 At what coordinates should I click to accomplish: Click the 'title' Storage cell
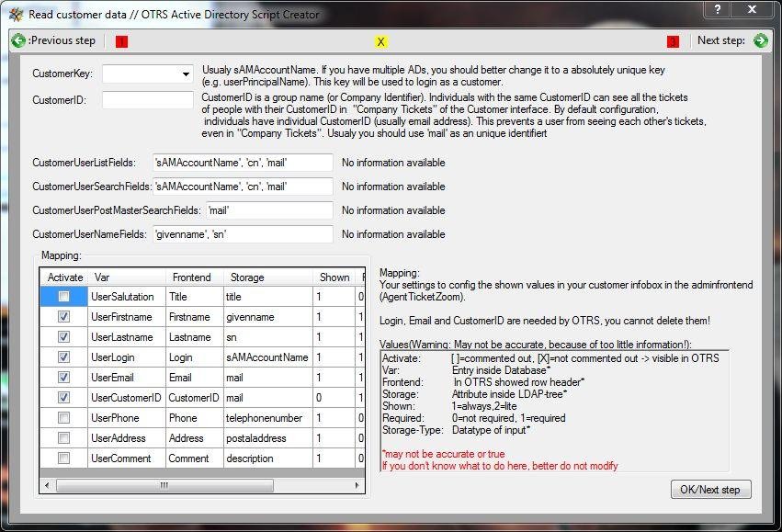click(267, 297)
